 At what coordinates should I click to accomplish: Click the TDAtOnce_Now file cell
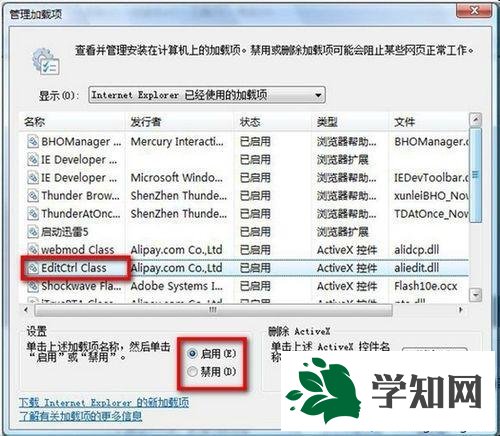coord(432,214)
